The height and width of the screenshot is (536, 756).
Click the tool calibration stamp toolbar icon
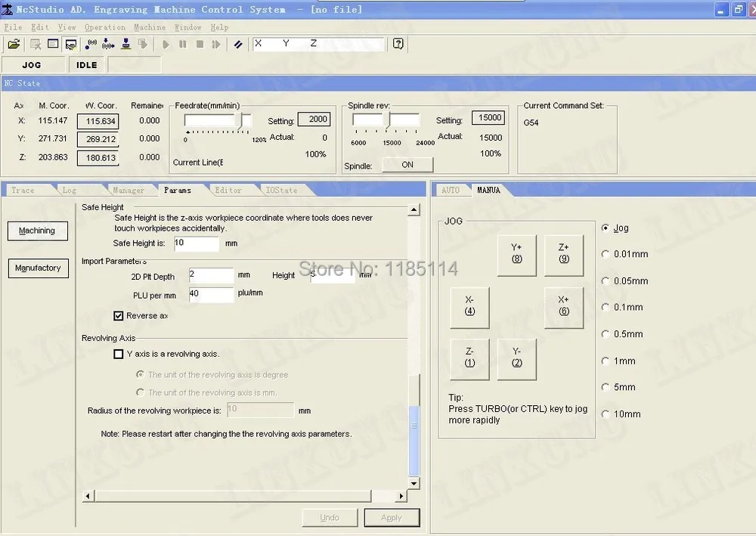click(125, 45)
